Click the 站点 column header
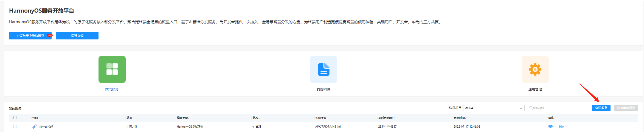This screenshot has height=132, width=644. pyautogui.click(x=129, y=118)
